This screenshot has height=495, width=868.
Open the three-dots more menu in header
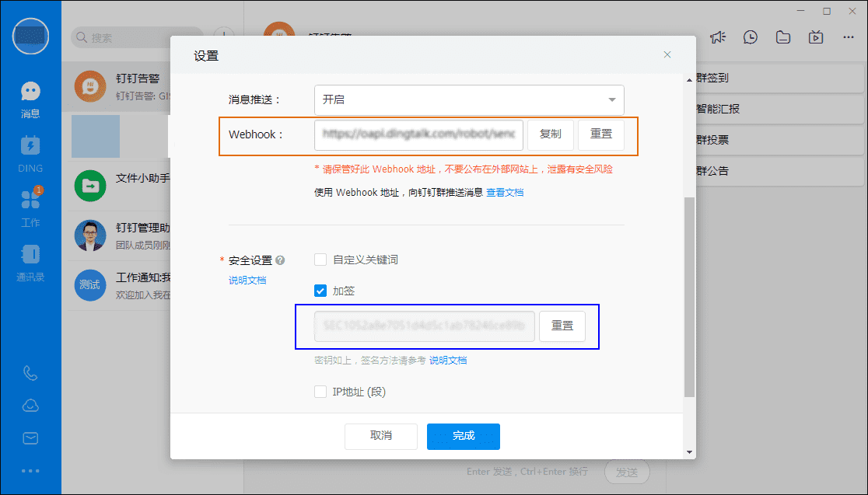click(848, 37)
